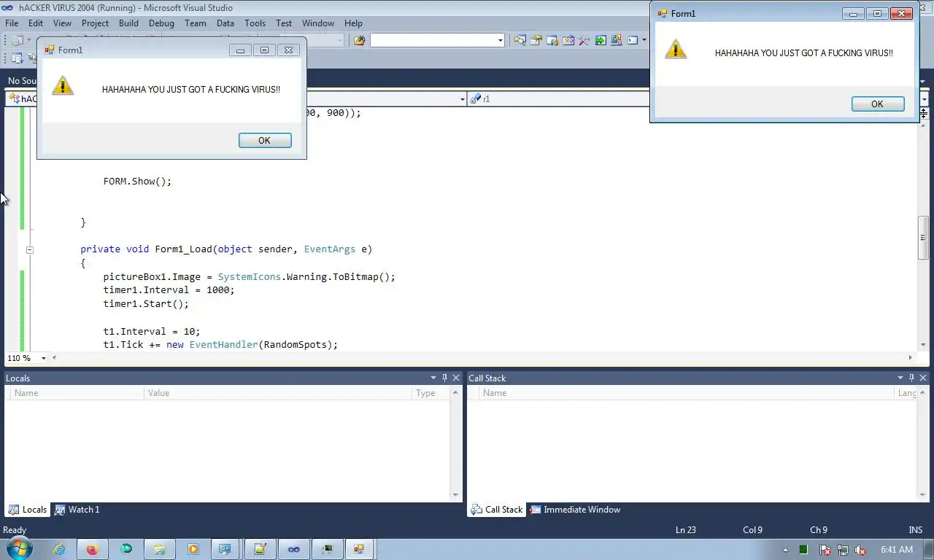
Task: Switch to the Call Stack tab
Action: click(497, 510)
